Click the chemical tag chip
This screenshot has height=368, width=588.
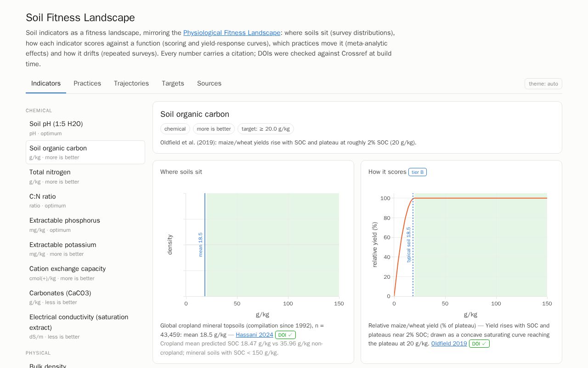click(175, 129)
